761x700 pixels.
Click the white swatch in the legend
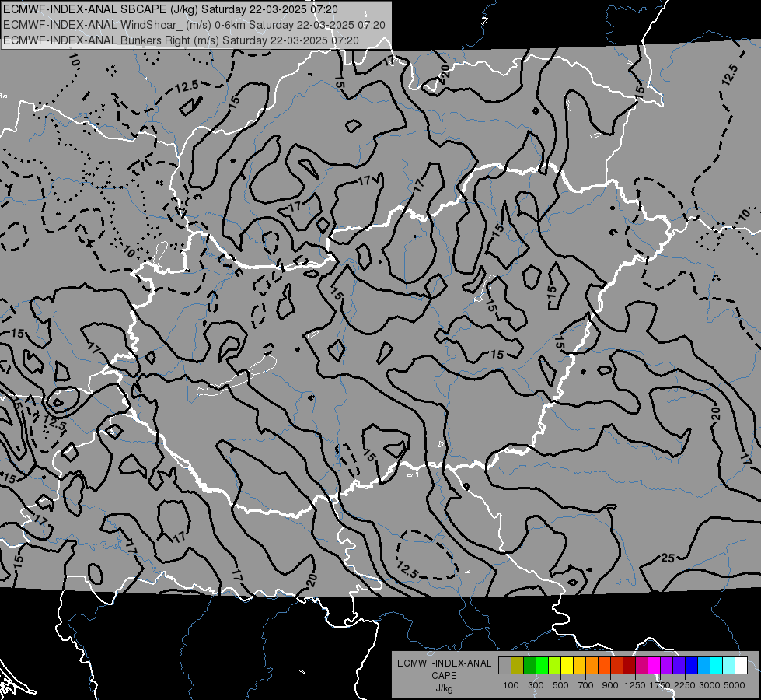click(741, 666)
